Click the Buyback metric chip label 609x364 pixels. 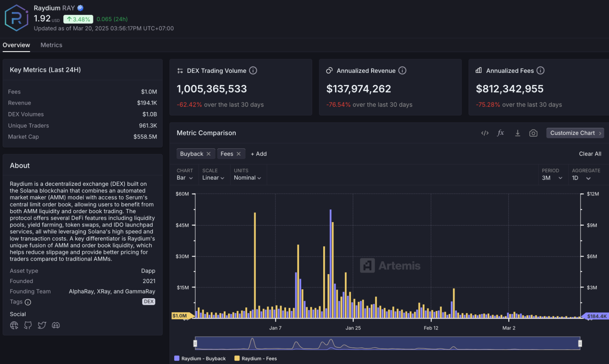coord(191,154)
